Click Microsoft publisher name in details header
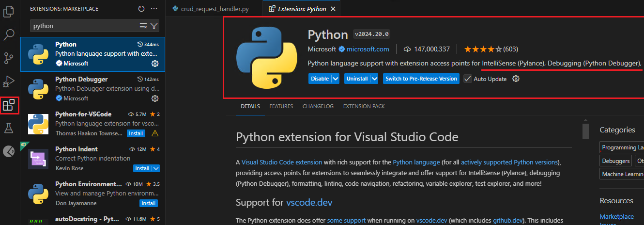This screenshot has width=644, height=227. coord(322,49)
